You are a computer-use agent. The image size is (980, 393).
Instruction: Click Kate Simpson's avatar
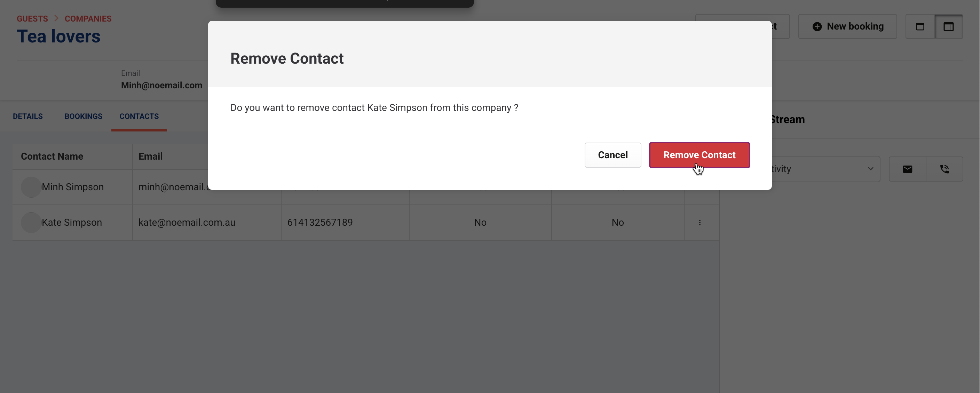(31, 223)
